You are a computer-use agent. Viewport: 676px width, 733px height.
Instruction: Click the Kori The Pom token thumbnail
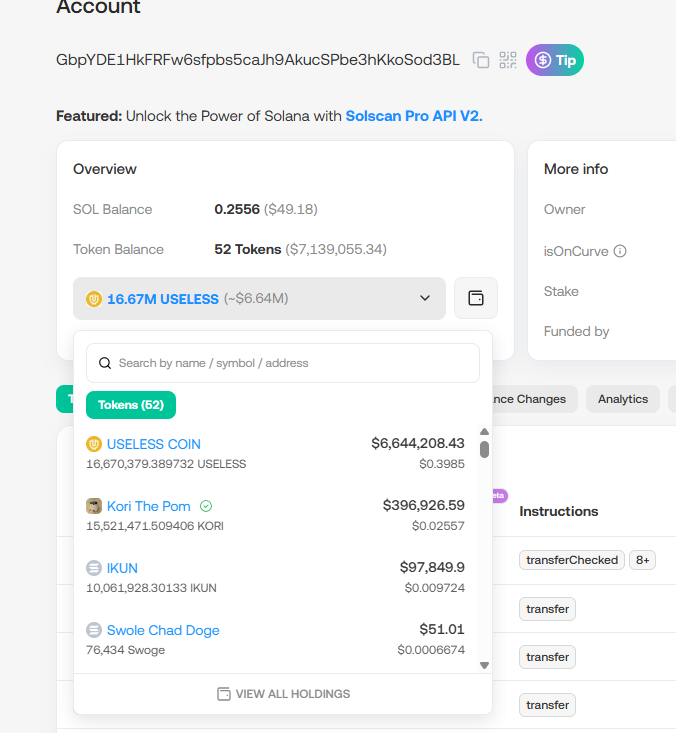pos(94,506)
